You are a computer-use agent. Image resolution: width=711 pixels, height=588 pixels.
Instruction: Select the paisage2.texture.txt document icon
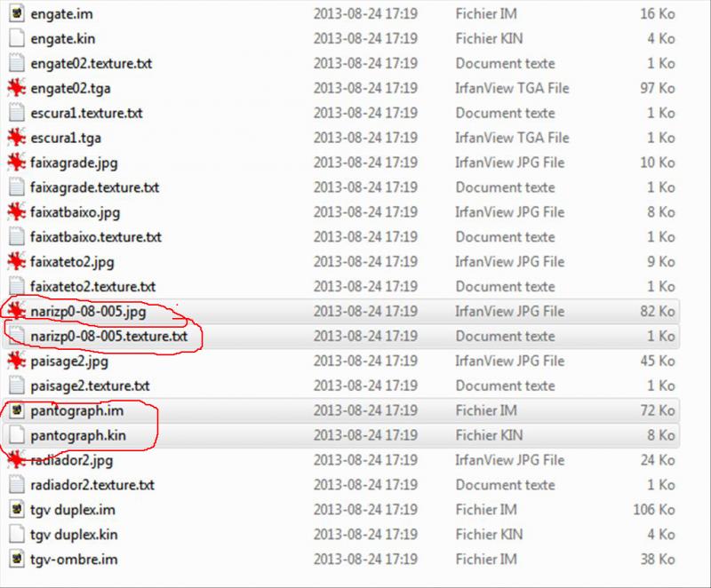click(16, 385)
